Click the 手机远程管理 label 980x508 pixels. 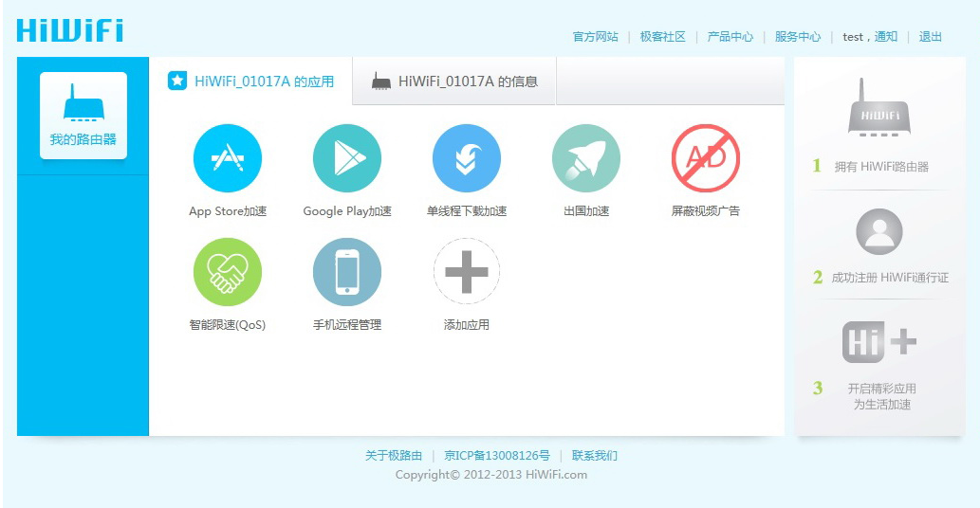tap(347, 325)
